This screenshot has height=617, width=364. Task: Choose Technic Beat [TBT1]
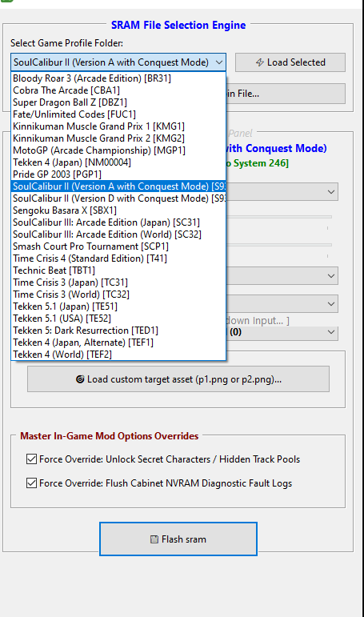(118, 270)
